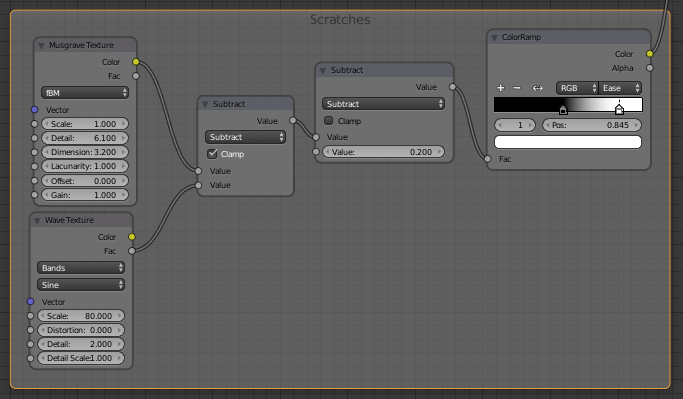Viewport: 683px width, 399px height.
Task: Increase Musgrave Detail with right arrow
Action: click(124, 138)
